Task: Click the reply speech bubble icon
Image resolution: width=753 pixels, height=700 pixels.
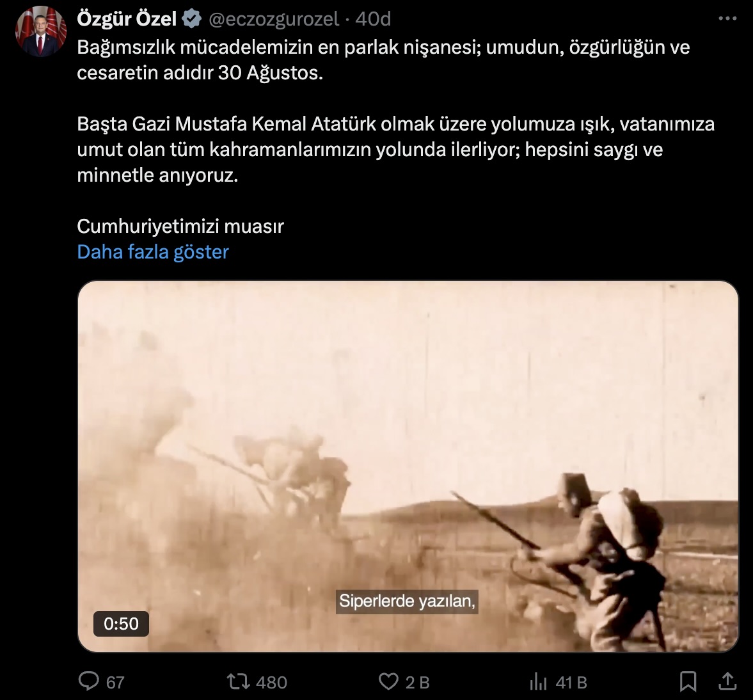Action: [x=89, y=681]
